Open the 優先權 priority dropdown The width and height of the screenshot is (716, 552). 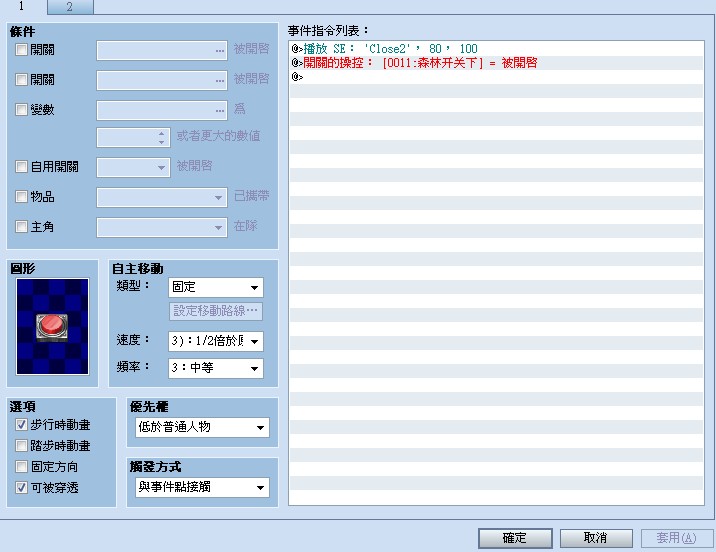[202, 427]
